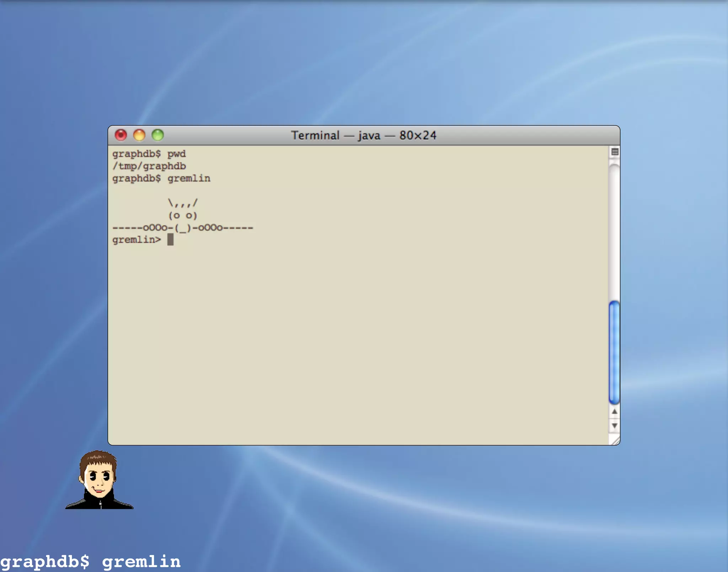Minimize Terminal using the yellow button
This screenshot has width=728, height=572.
pos(139,135)
